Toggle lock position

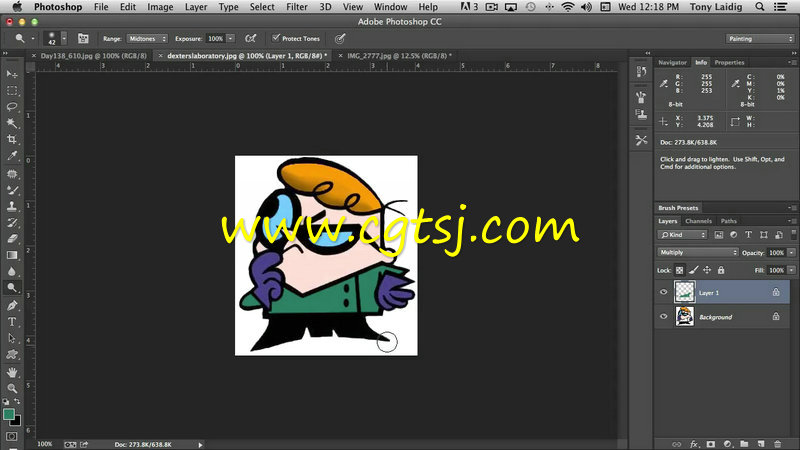[x=707, y=270]
